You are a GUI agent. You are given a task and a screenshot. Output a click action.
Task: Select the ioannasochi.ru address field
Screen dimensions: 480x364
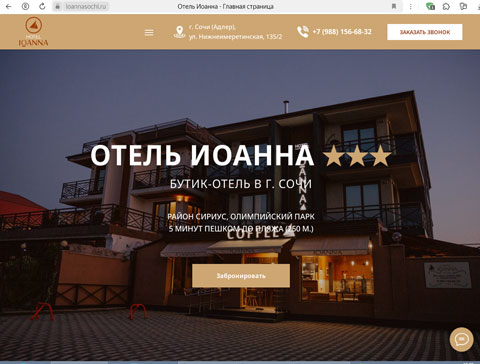pos(86,6)
